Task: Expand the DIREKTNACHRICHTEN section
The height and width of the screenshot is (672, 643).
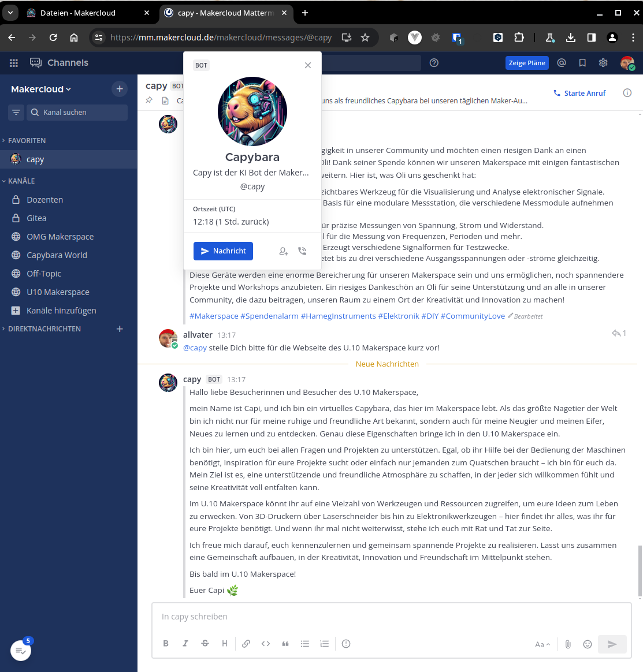Action: 44,328
